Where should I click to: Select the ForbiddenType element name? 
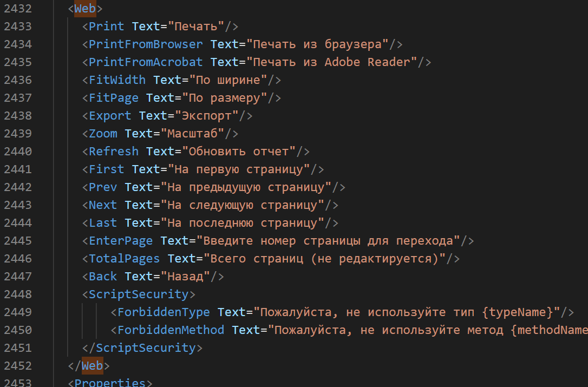pos(163,312)
